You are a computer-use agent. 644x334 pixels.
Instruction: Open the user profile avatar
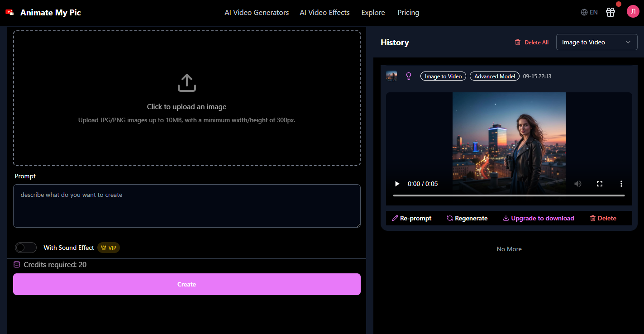pyautogui.click(x=633, y=12)
